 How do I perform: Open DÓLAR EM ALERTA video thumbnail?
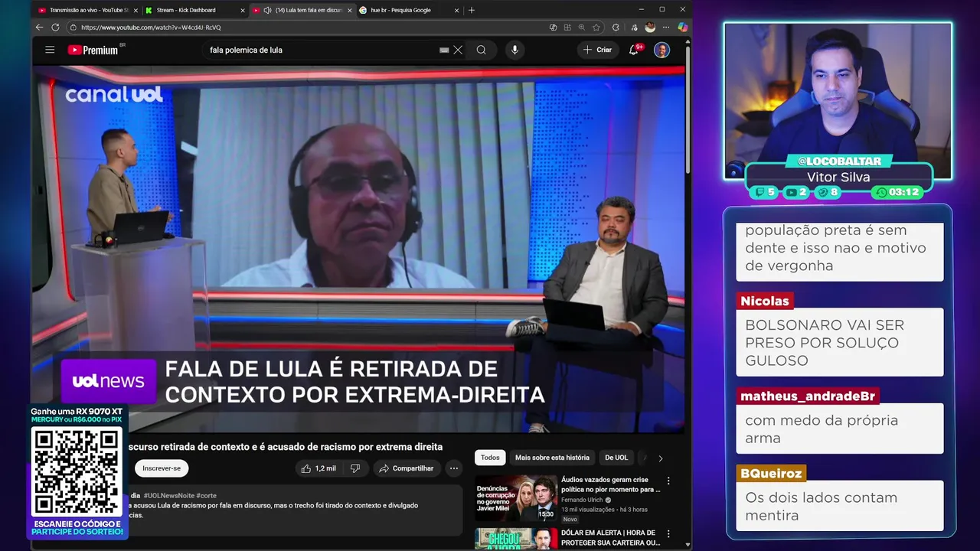[x=516, y=539]
